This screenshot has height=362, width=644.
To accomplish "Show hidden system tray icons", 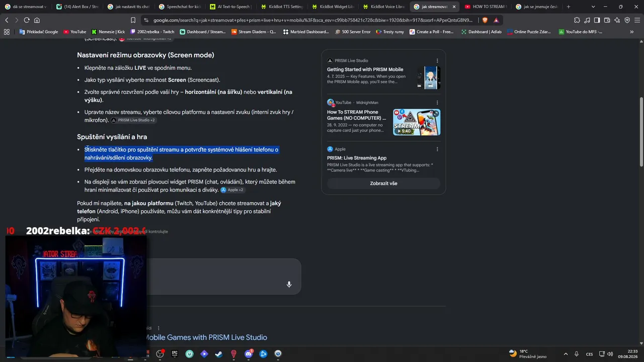I will pyautogui.click(x=566, y=354).
